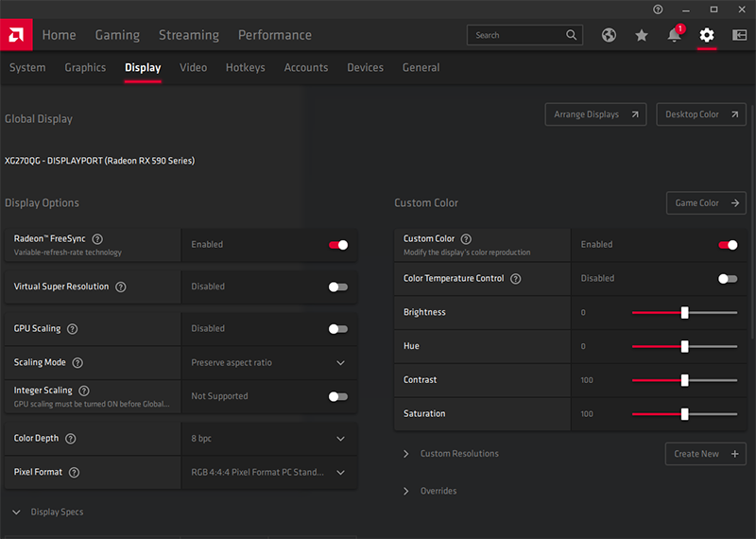Open the web browser globe icon

[610, 35]
